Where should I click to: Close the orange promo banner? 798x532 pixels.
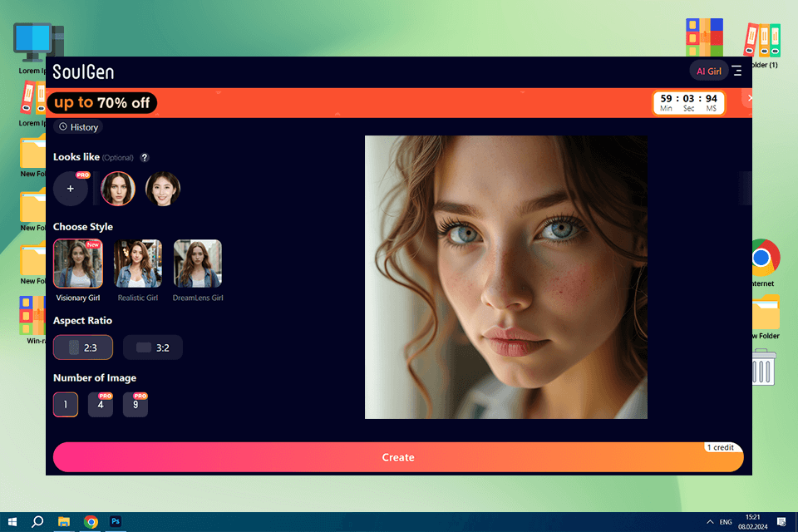(x=749, y=98)
